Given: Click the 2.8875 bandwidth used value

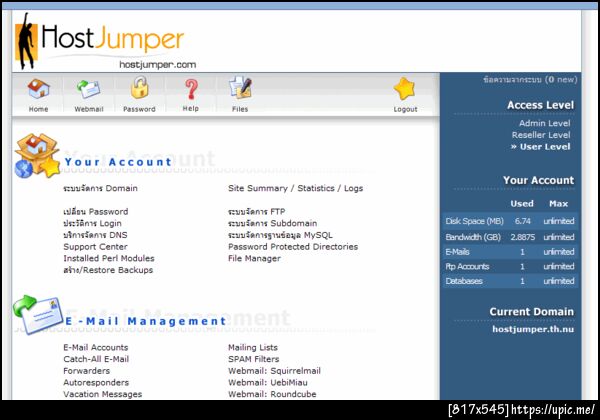Looking at the screenshot, I should point(522,237).
